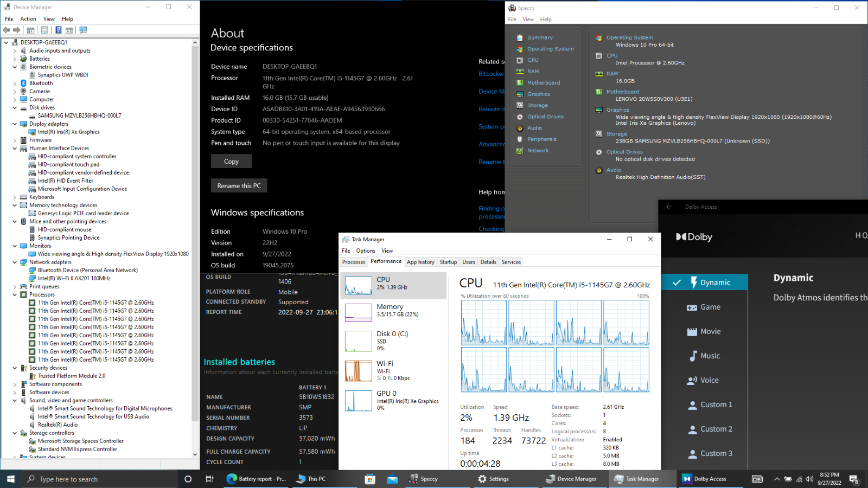Image resolution: width=868 pixels, height=488 pixels.
Task: Click the Operating System link in Speccy summary
Action: pyautogui.click(x=629, y=37)
